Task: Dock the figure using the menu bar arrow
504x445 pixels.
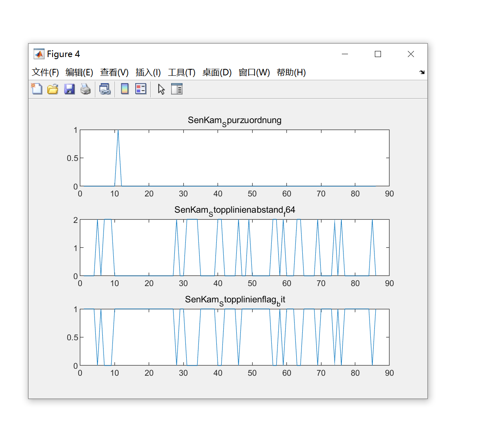Action: coord(422,72)
